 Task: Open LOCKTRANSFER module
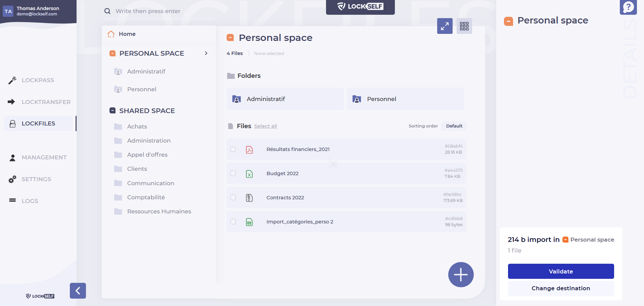[x=46, y=102]
